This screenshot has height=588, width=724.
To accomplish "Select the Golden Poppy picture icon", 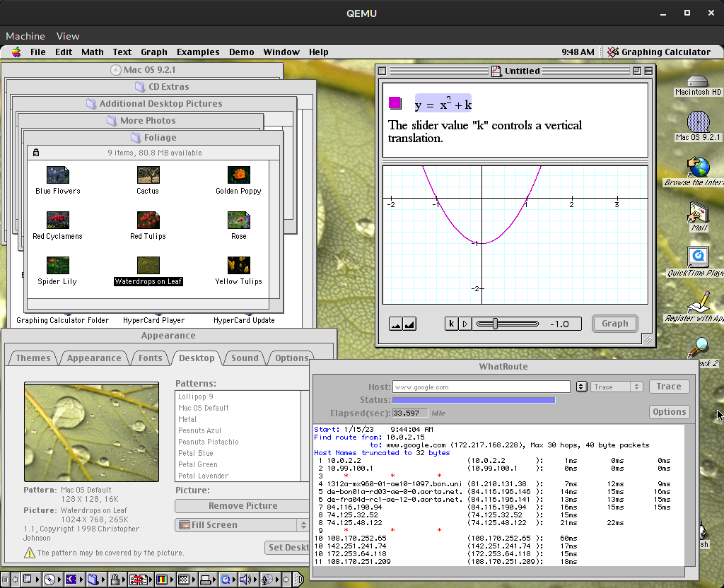I will (239, 175).
